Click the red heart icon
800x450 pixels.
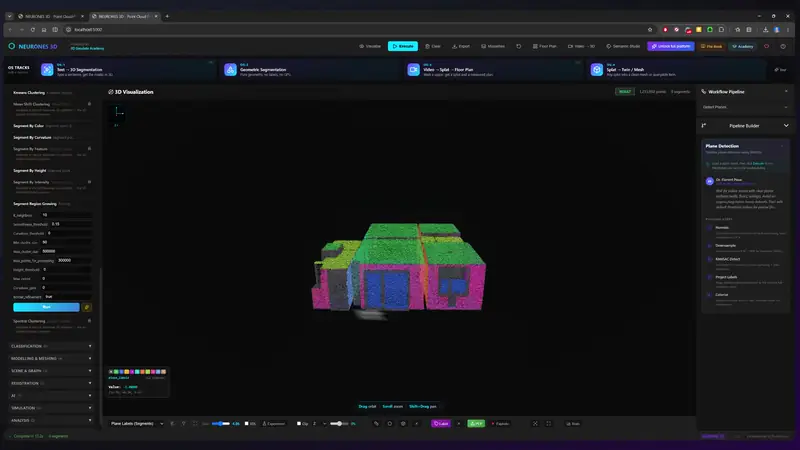coord(766,46)
